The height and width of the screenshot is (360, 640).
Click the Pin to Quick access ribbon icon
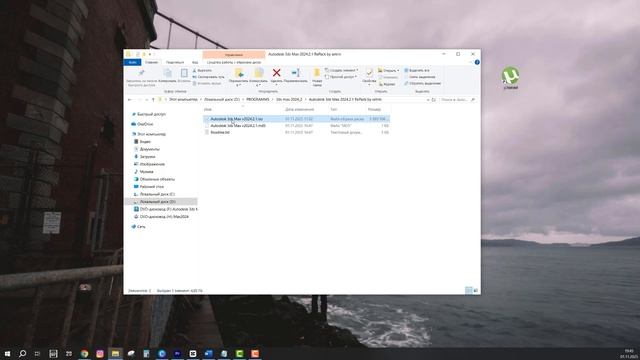141,73
